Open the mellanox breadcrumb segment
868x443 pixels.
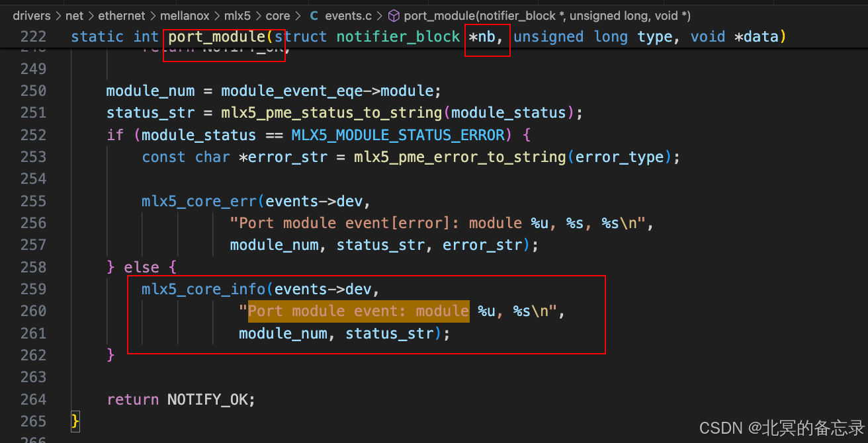point(185,15)
